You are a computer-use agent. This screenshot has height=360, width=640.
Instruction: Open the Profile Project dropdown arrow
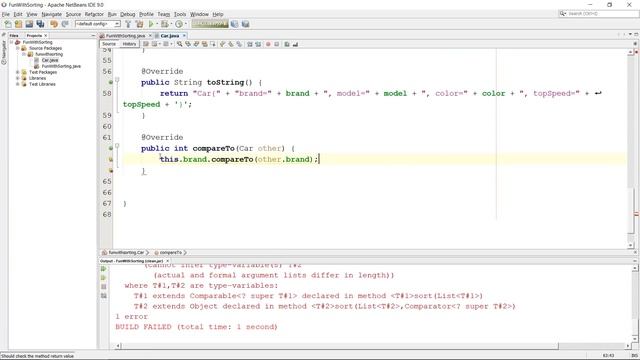[x=185, y=24]
